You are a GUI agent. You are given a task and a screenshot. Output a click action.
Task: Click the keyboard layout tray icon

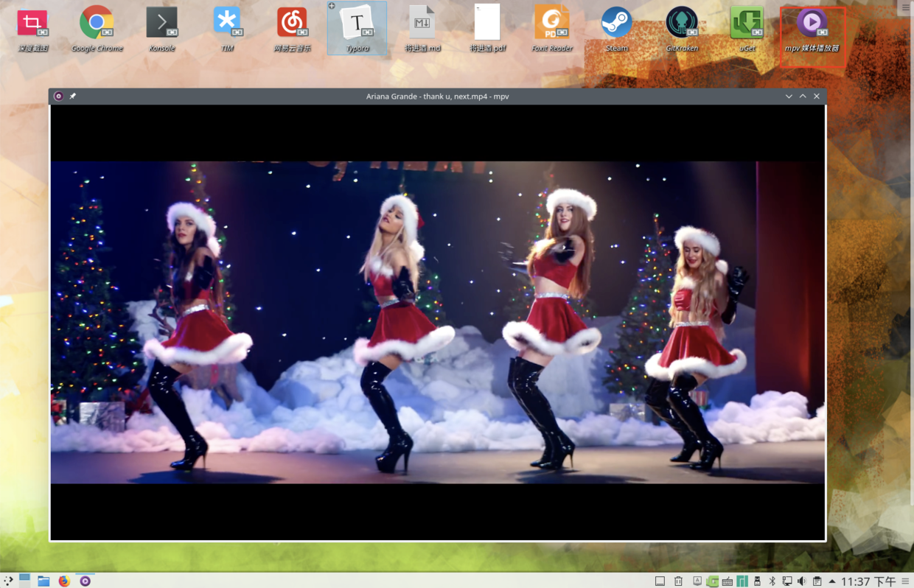pyautogui.click(x=728, y=581)
